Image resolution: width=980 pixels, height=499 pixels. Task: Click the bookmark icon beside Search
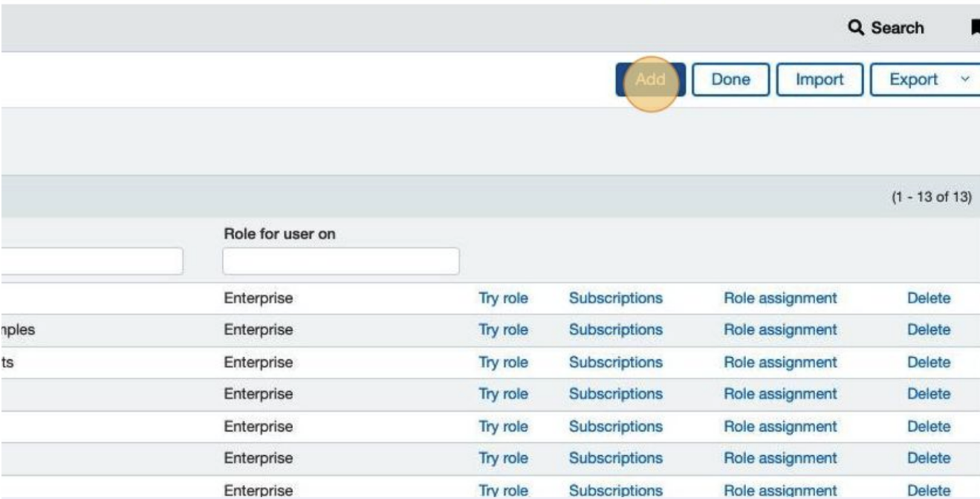click(974, 28)
